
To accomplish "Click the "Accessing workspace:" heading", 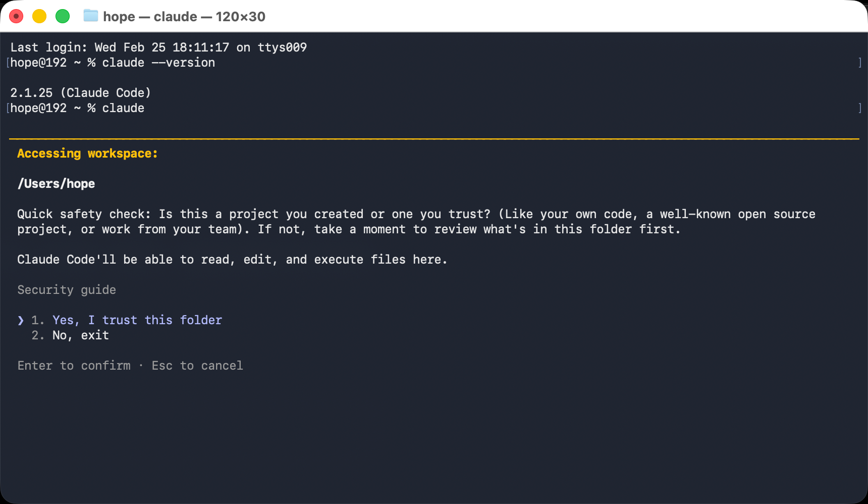I will click(87, 154).
